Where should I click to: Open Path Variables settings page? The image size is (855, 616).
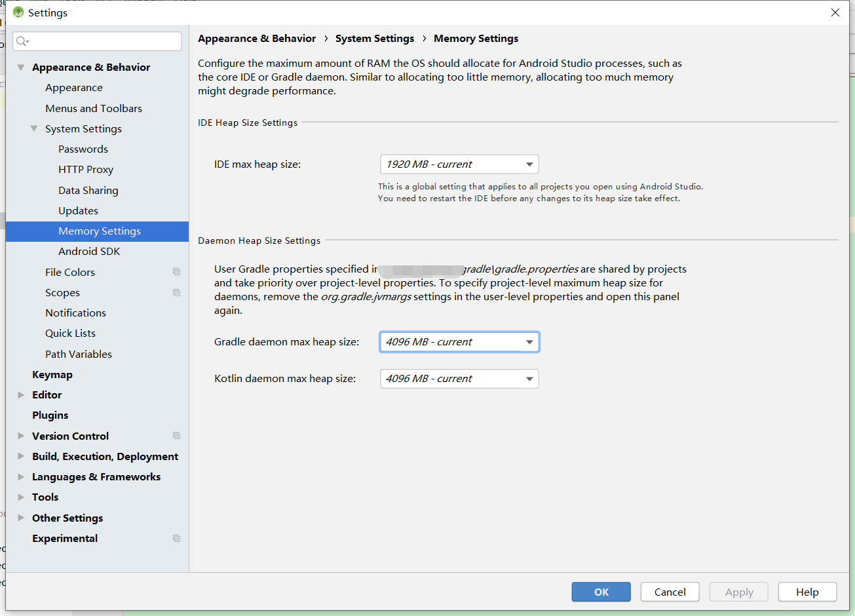[79, 354]
